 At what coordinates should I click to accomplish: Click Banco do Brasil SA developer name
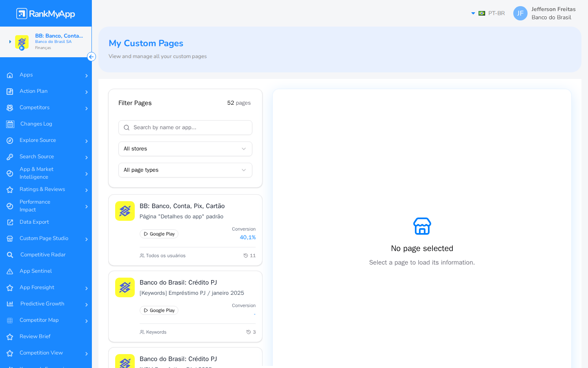(x=53, y=42)
